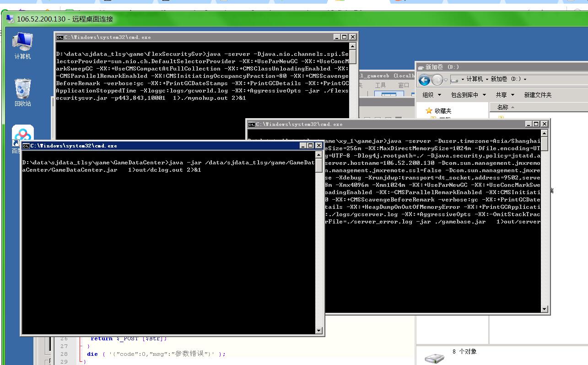This screenshot has width=588, height=365.
Task: Click the 新建文件夹 button
Action: click(538, 95)
